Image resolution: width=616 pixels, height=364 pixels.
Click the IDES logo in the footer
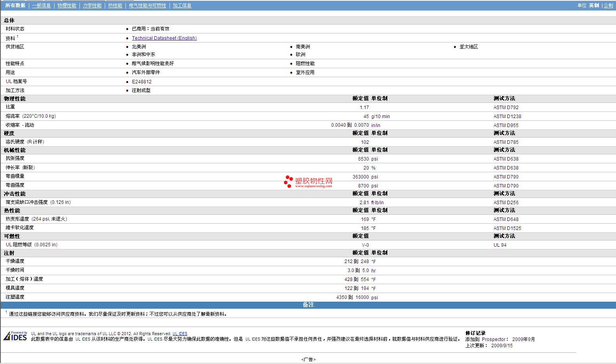point(16,336)
